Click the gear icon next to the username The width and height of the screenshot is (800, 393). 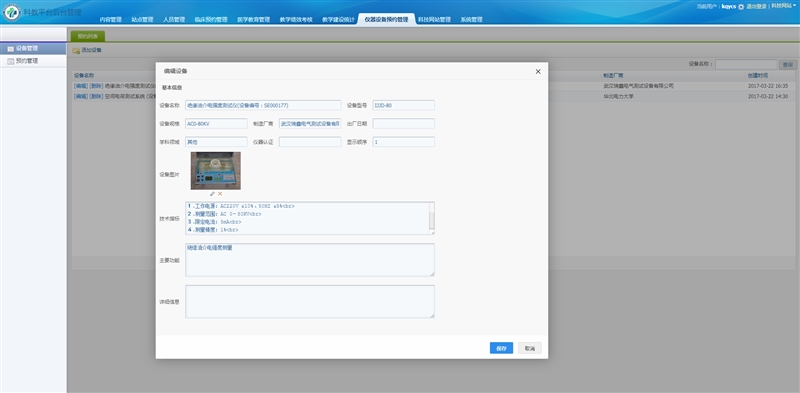pyautogui.click(x=741, y=7)
